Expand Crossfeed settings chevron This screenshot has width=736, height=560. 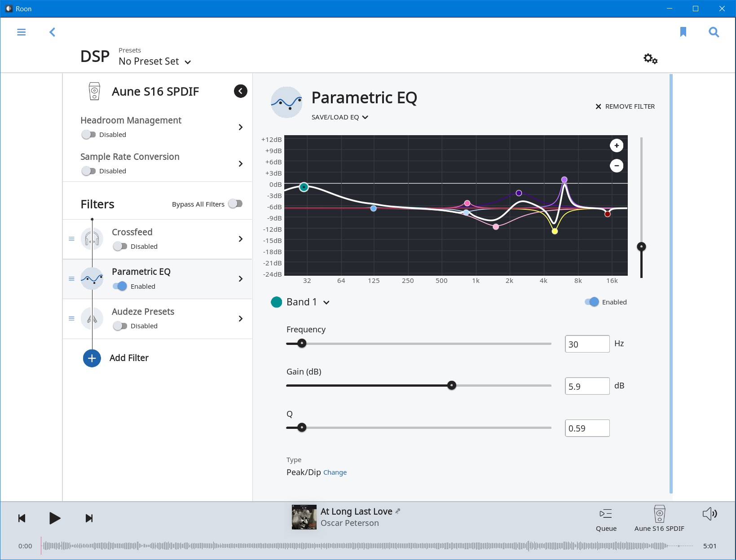[241, 239]
